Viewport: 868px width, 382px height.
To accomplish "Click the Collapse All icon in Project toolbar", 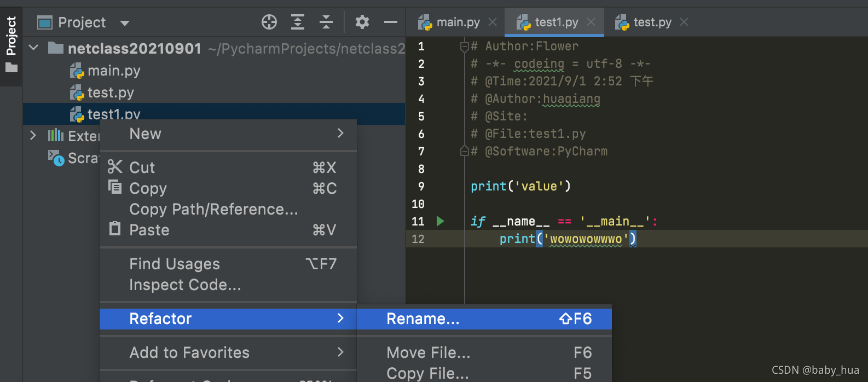I will [326, 22].
